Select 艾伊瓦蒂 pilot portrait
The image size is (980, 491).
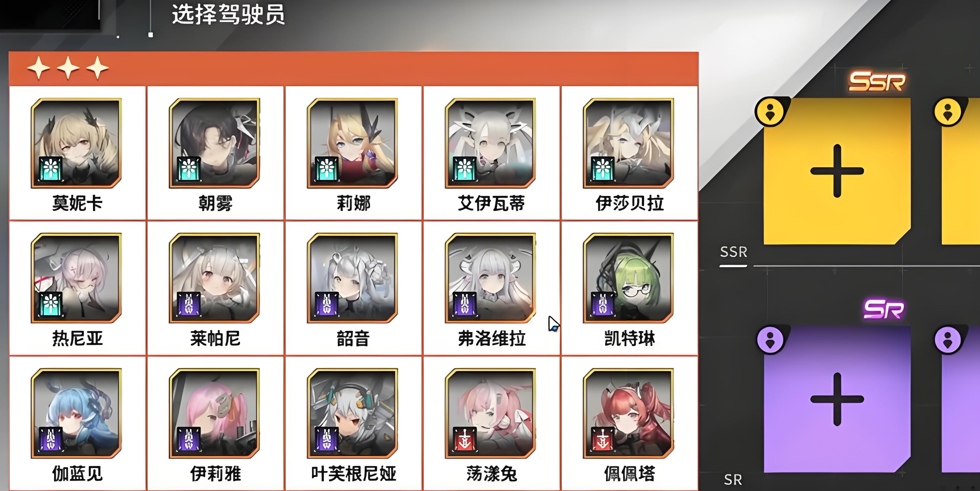[x=491, y=143]
